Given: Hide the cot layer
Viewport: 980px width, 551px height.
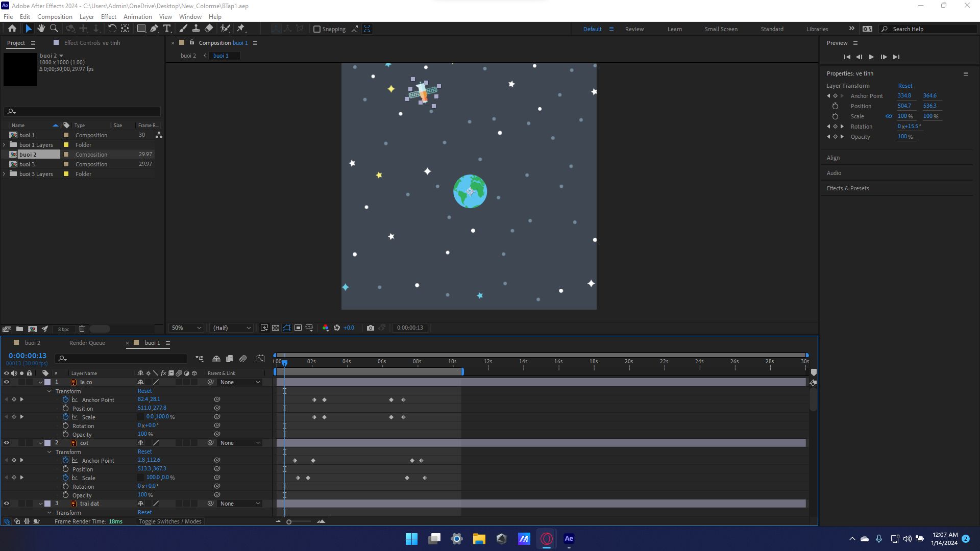Looking at the screenshot, I should click(x=7, y=443).
